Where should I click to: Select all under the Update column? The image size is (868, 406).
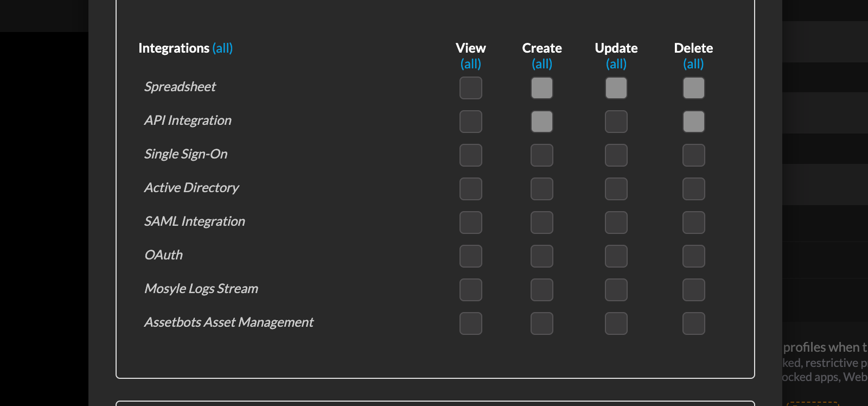click(x=616, y=64)
